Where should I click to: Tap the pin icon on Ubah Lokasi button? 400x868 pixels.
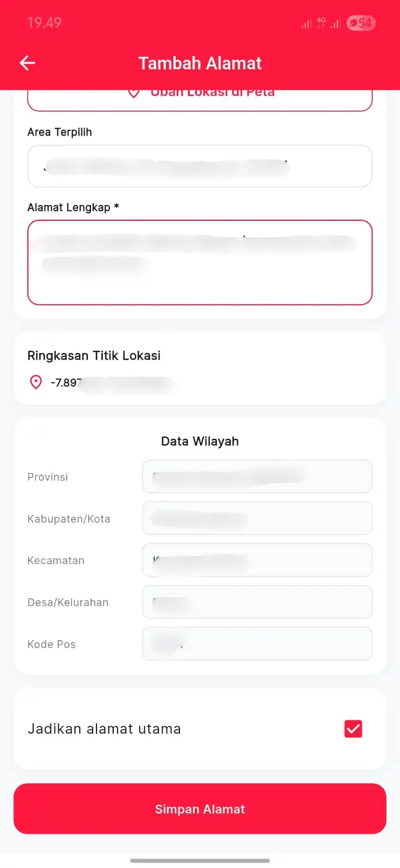134,93
